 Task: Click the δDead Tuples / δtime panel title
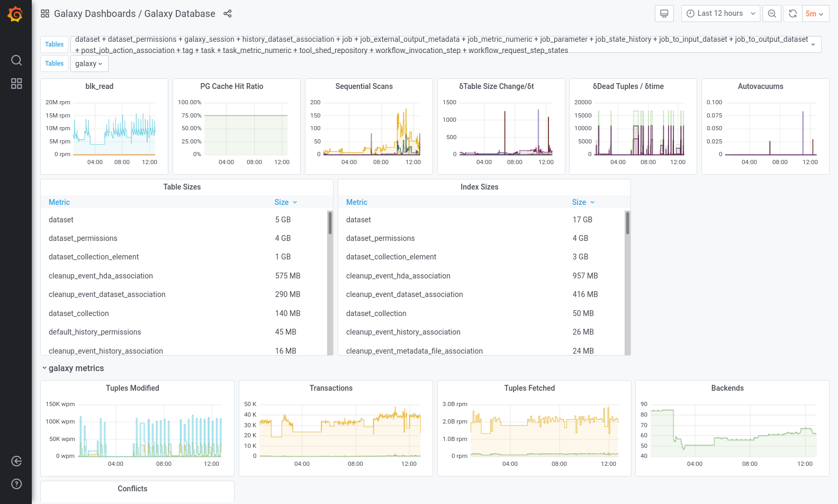(x=628, y=86)
